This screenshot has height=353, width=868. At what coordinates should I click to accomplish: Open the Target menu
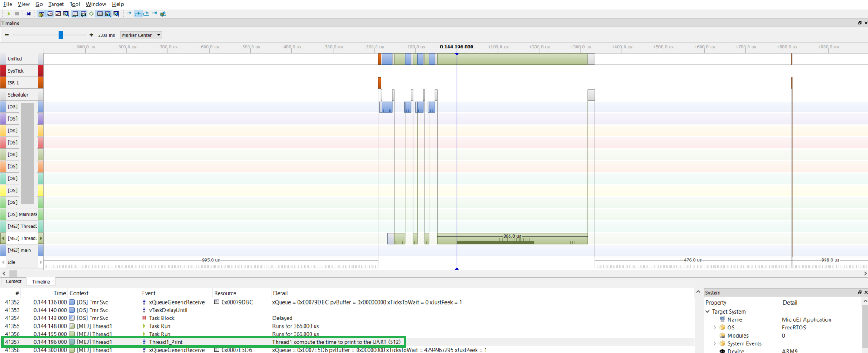56,4
